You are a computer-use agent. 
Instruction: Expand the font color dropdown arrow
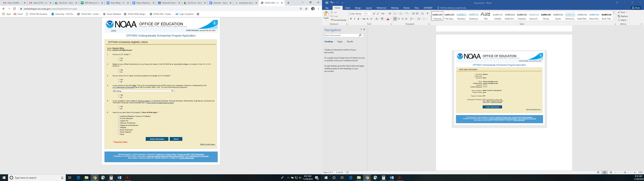click(391, 19)
